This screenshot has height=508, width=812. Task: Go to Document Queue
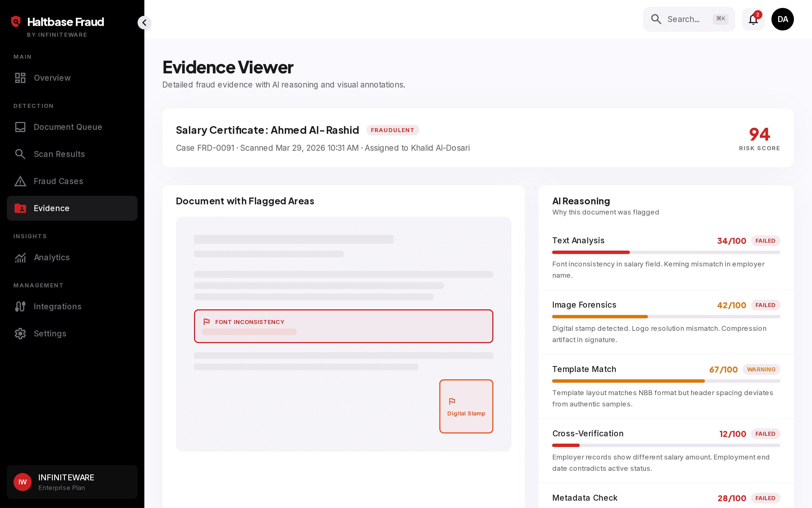[72, 127]
